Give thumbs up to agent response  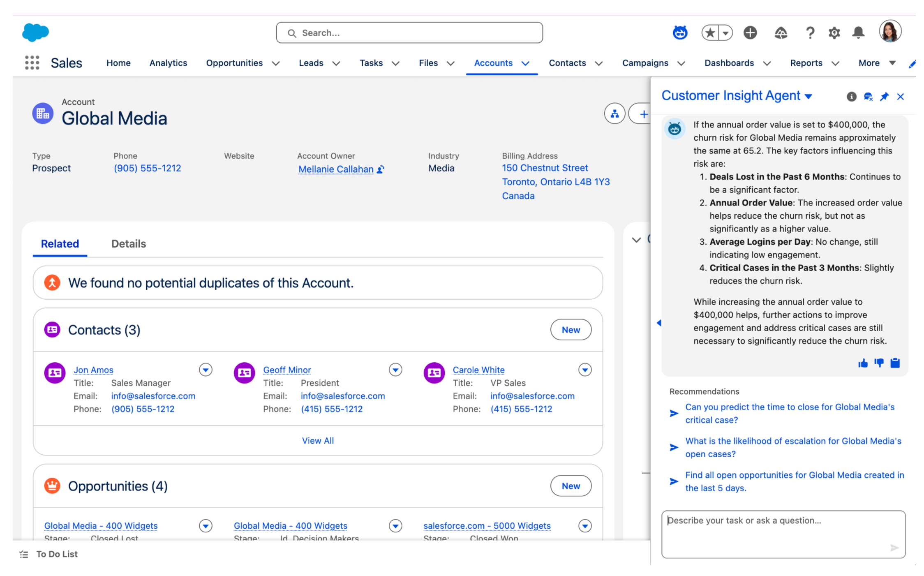[863, 363]
